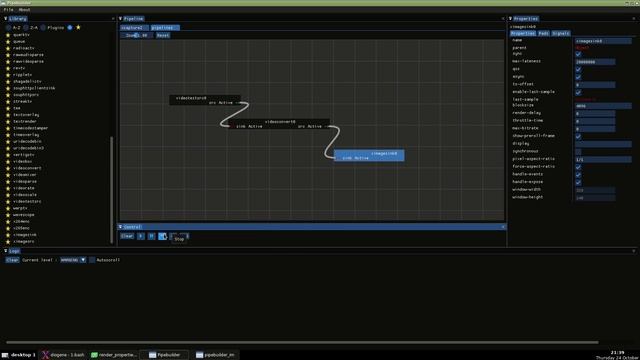Click the star icon beside revtv
The width and height of the screenshot is (640, 360).
[8, 68]
